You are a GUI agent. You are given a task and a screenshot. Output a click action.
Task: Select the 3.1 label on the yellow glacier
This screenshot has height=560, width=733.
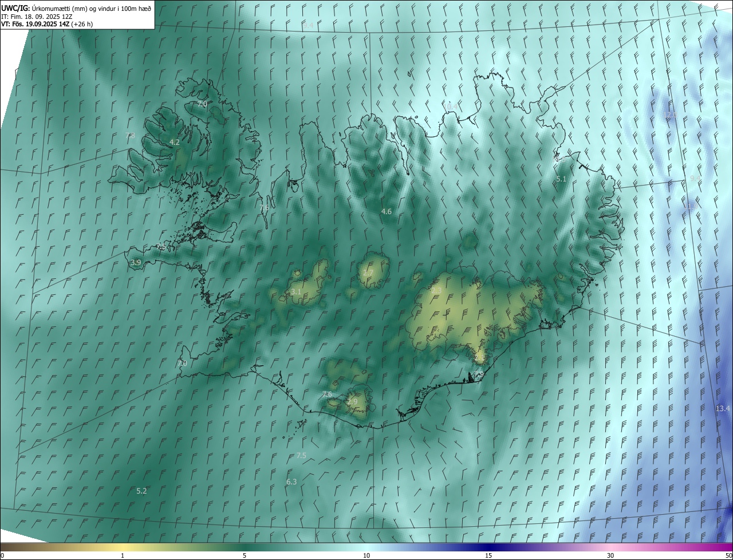296,291
